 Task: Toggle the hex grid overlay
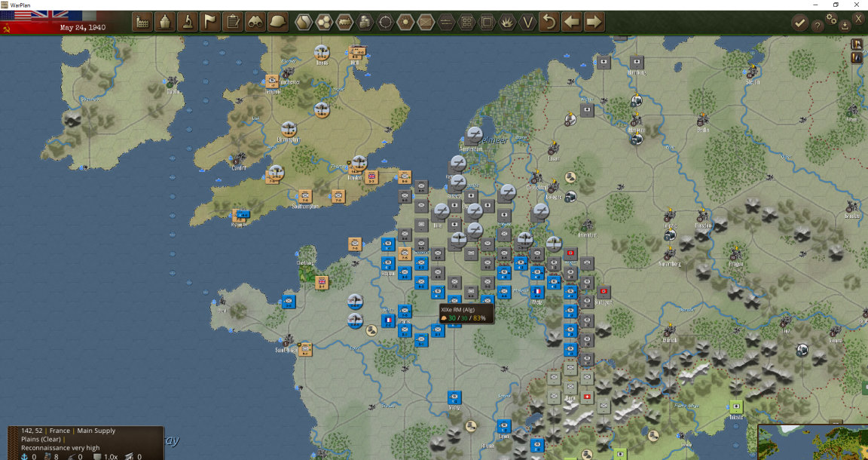[x=324, y=22]
